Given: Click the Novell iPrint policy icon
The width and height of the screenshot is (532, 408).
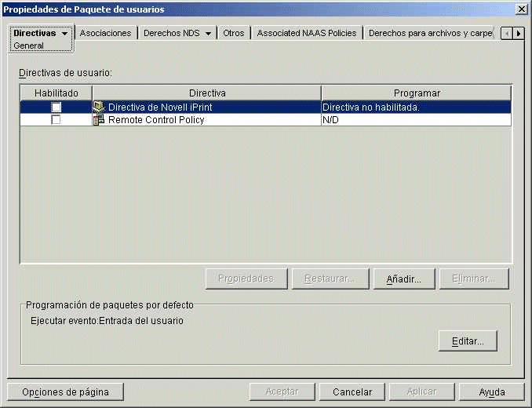Looking at the screenshot, I should 99,107.
